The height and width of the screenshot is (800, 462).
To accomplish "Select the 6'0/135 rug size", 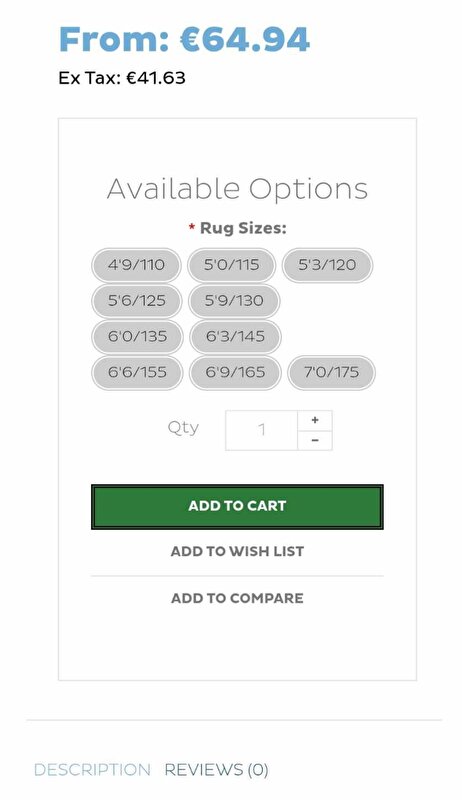I will coord(137,336).
